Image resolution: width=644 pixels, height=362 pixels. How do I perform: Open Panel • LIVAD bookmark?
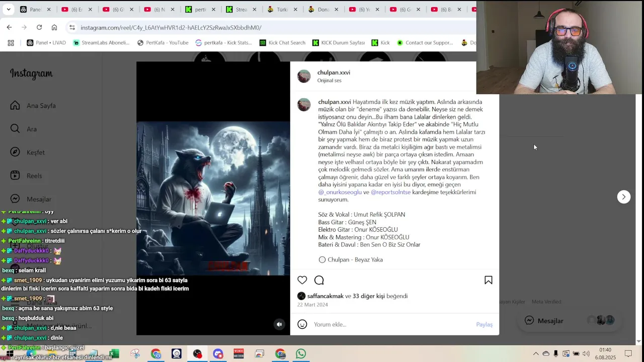coord(46,43)
